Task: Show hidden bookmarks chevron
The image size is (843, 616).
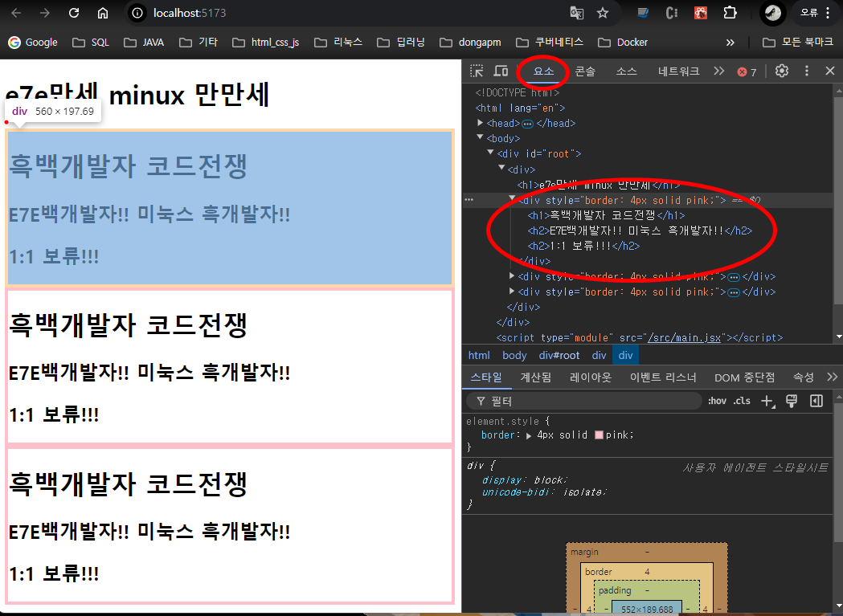Action: [x=730, y=43]
